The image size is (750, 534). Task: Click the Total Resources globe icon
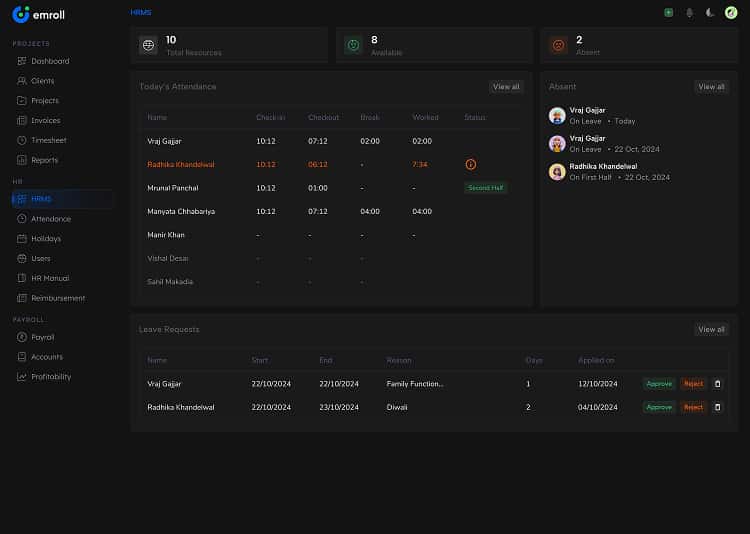click(x=148, y=45)
